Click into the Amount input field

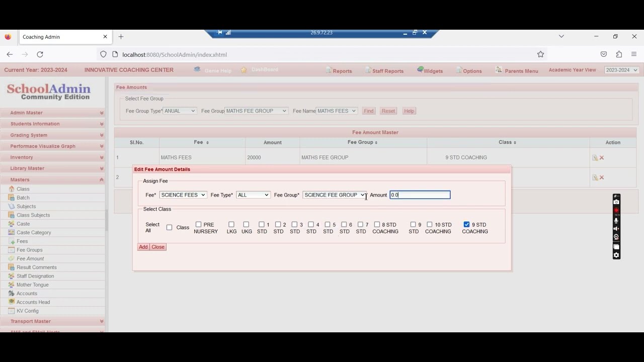click(420, 195)
